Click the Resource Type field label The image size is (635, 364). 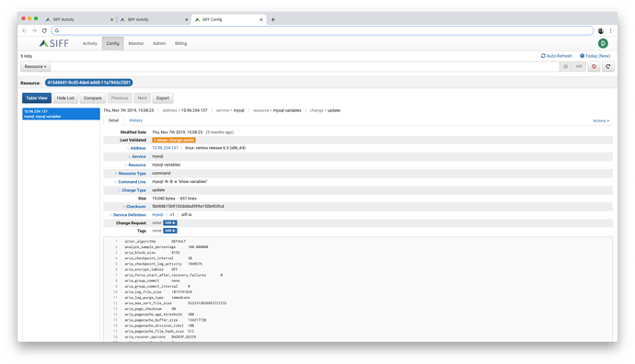(x=132, y=174)
